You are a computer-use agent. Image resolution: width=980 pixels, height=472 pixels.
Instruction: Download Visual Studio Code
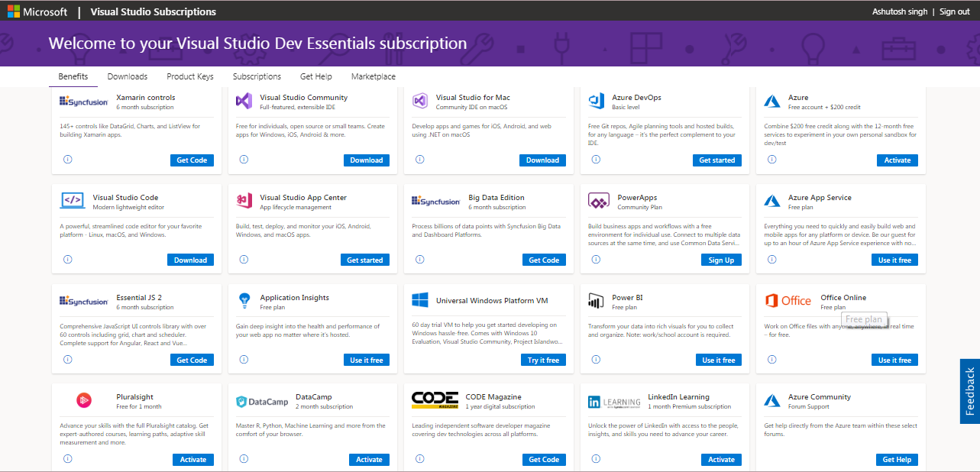(x=190, y=260)
